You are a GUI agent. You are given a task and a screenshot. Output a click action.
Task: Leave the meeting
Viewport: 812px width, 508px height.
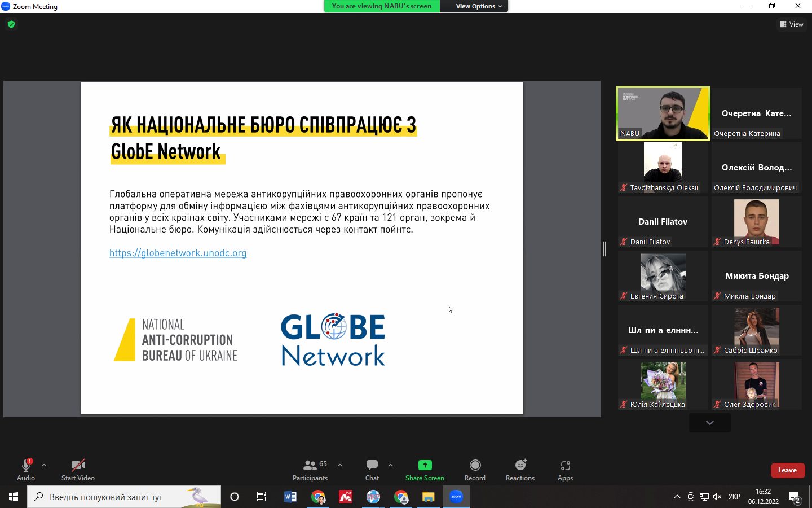tap(787, 470)
